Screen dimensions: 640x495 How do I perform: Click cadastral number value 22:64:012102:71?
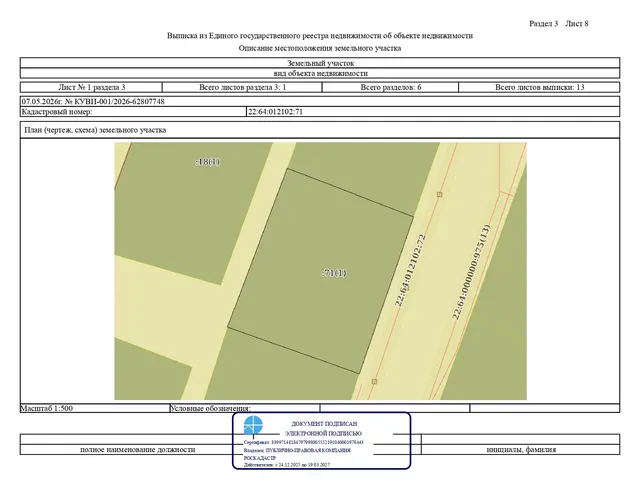click(x=276, y=112)
